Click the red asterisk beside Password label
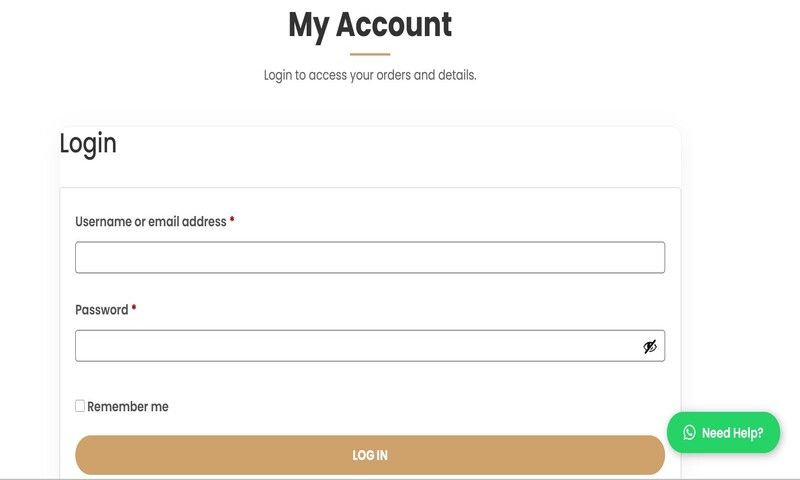 tap(134, 308)
